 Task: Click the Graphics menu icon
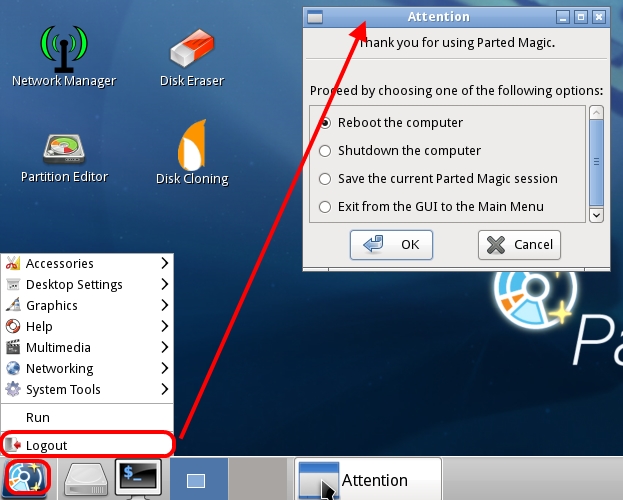coord(13,305)
